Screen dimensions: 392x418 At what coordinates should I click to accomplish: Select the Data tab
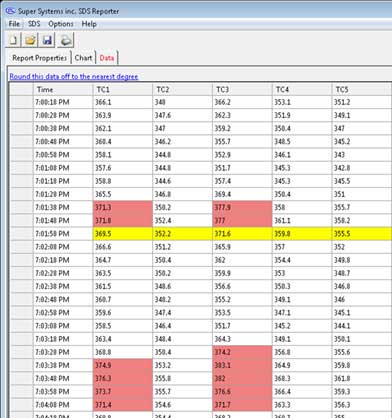tap(107, 58)
